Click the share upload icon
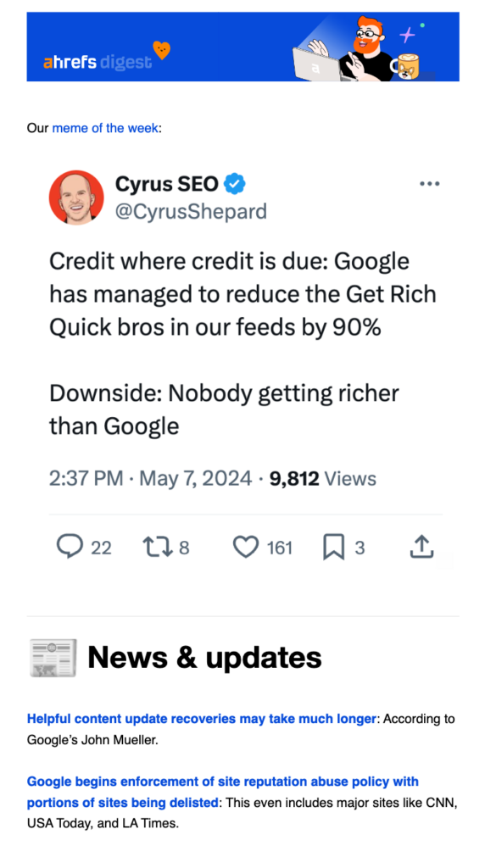This screenshot has width=485, height=868. point(421,547)
